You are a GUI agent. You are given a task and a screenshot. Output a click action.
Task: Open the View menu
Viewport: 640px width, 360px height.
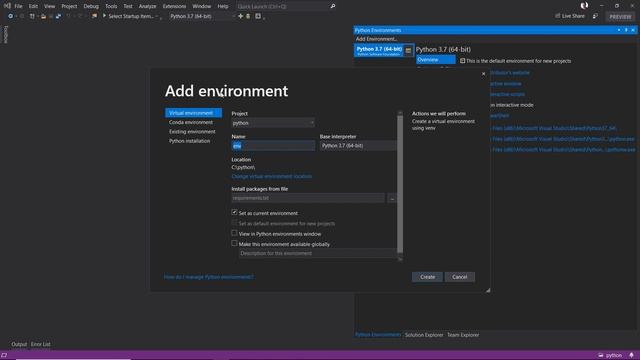pos(49,6)
